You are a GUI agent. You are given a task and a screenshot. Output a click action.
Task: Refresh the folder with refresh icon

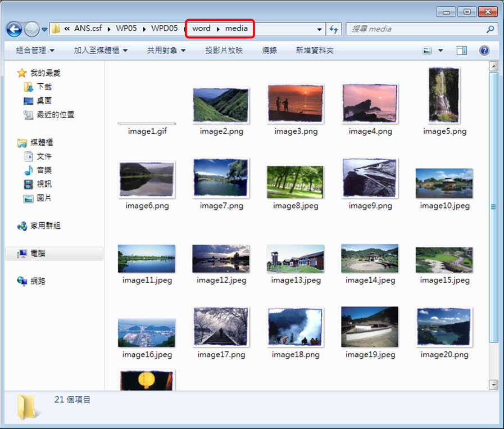click(334, 29)
